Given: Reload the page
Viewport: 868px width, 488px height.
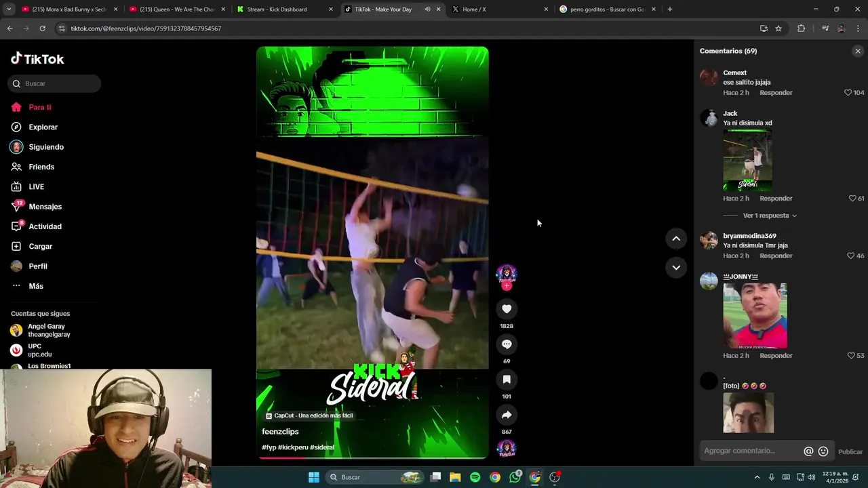Looking at the screenshot, I should (42, 28).
